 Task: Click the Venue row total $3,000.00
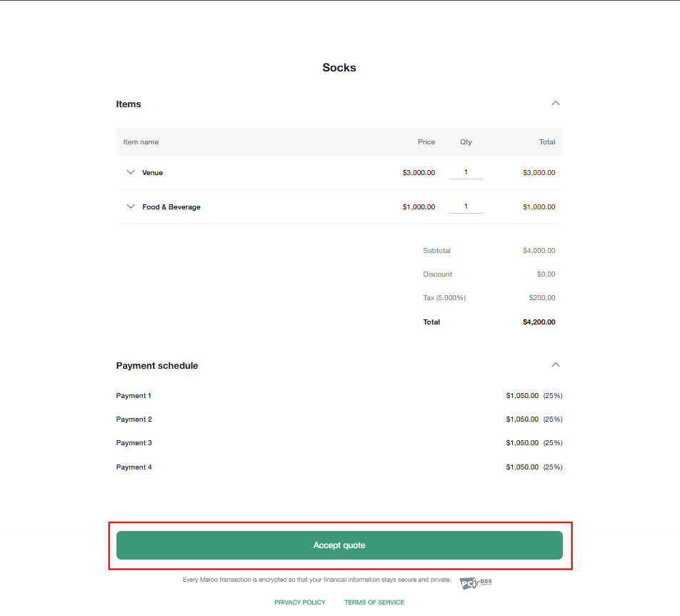point(539,173)
